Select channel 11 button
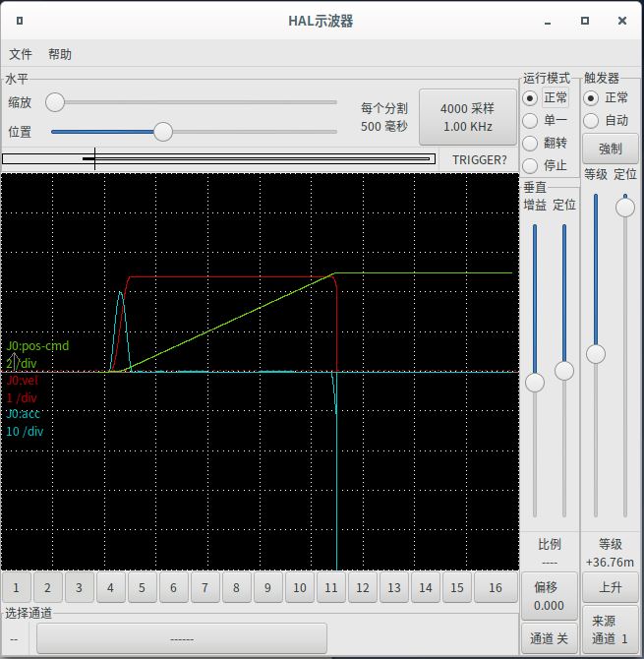644x659 pixels. click(331, 587)
